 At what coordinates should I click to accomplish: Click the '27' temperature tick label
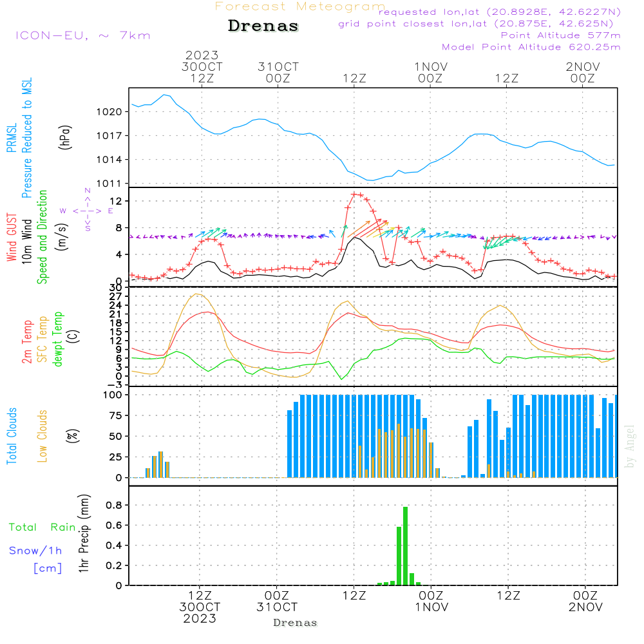116,296
